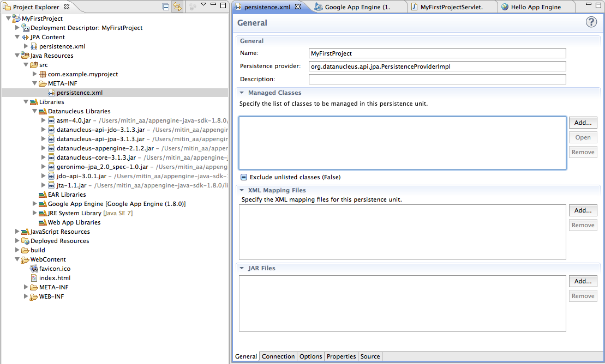The image size is (605, 364).
Task: Open Deployment Descriptor: MyFirstProject node
Action: [86, 28]
